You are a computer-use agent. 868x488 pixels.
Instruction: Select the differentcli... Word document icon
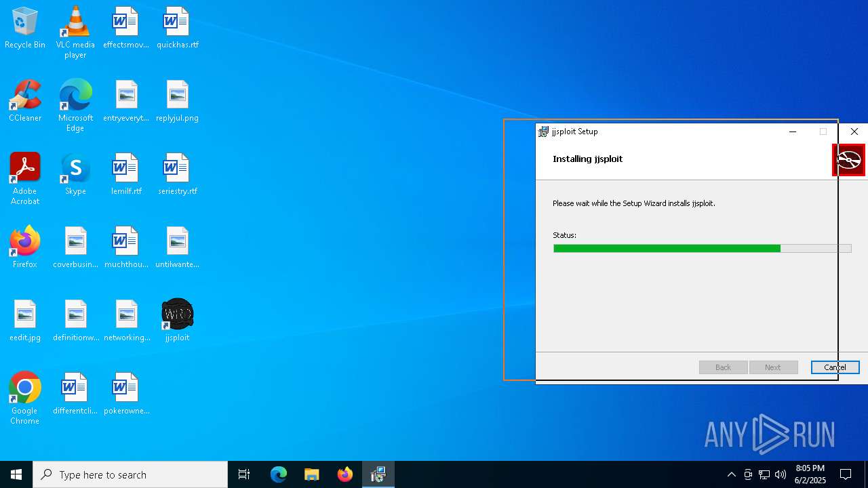(x=75, y=394)
